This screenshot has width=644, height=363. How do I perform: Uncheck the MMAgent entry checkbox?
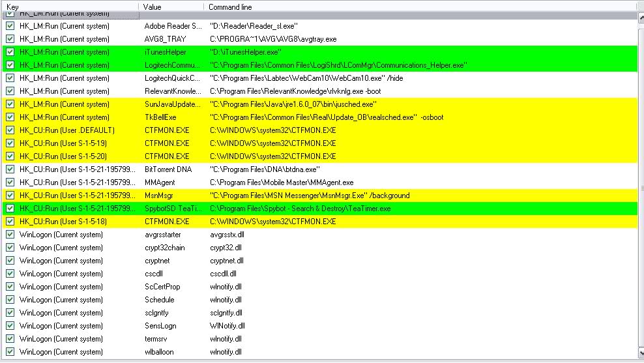pos(10,182)
